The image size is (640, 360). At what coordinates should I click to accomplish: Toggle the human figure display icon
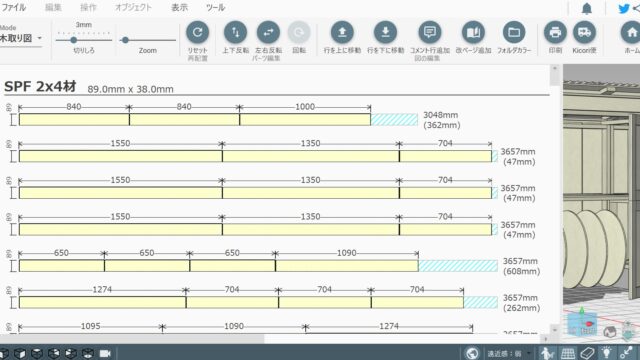pos(547,353)
